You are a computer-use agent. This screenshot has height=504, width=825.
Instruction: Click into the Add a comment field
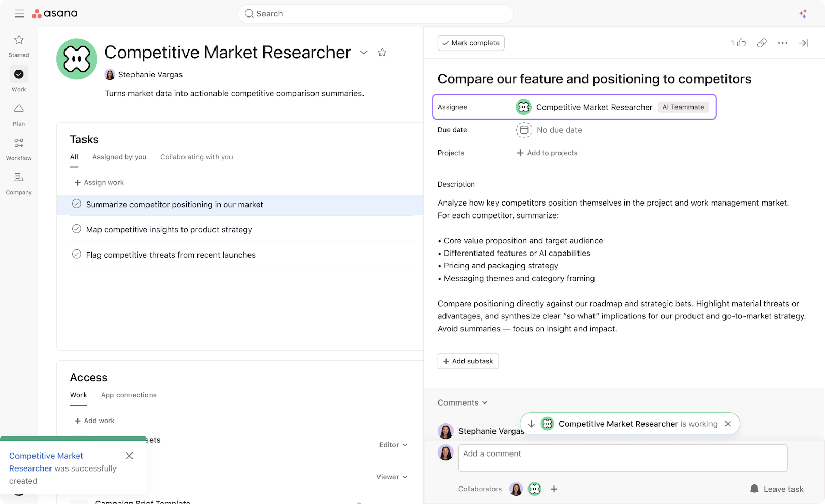[622, 458]
